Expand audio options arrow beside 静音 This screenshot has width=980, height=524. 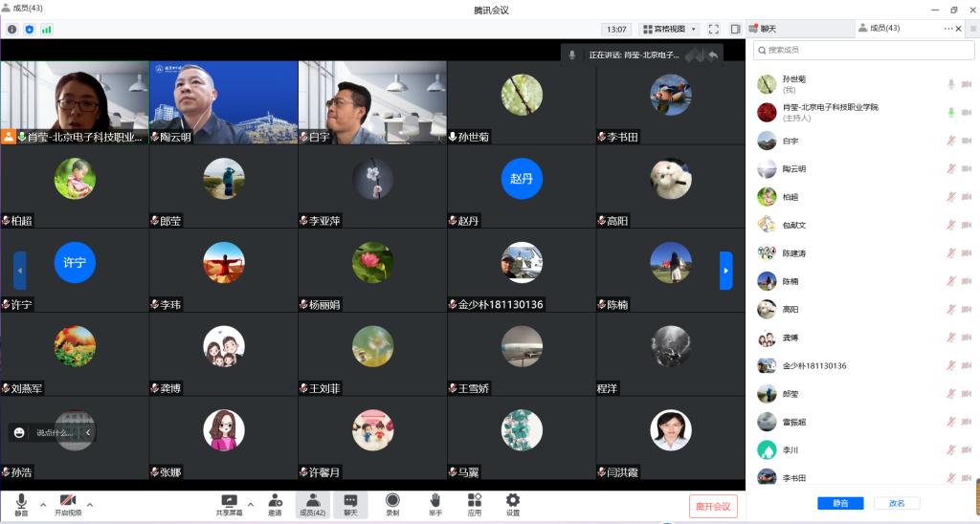point(43,504)
